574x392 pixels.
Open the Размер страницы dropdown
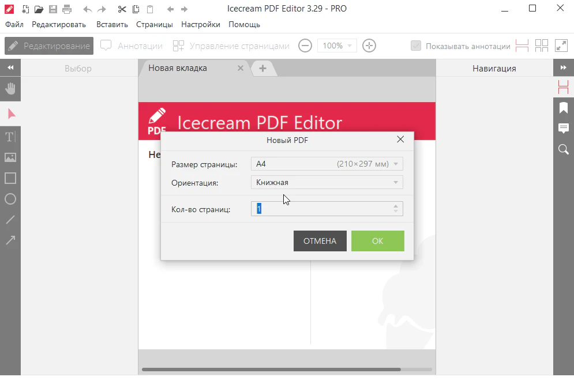(327, 164)
